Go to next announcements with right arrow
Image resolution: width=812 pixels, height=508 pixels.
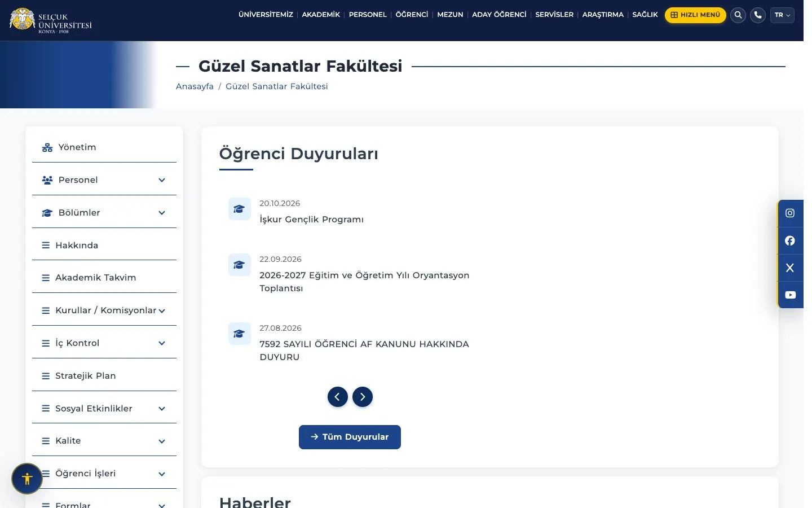click(363, 397)
